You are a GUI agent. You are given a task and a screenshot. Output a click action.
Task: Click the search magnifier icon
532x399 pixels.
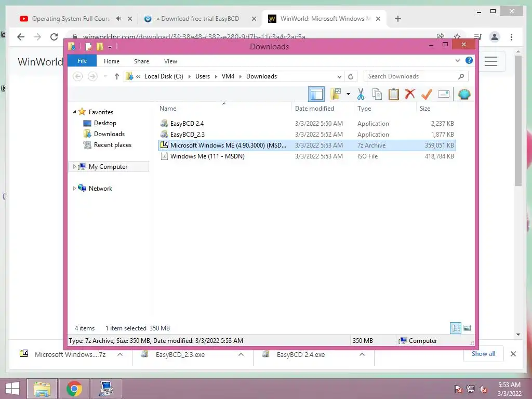[461, 76]
